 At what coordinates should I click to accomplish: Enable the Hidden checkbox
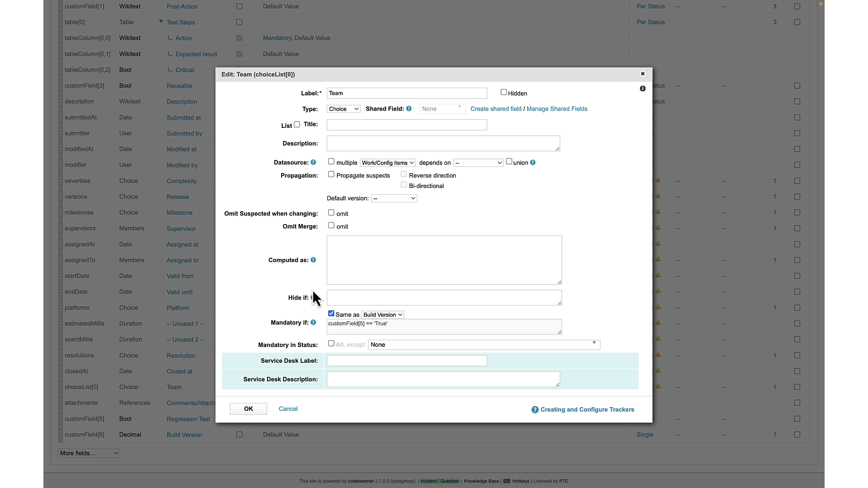click(x=503, y=92)
